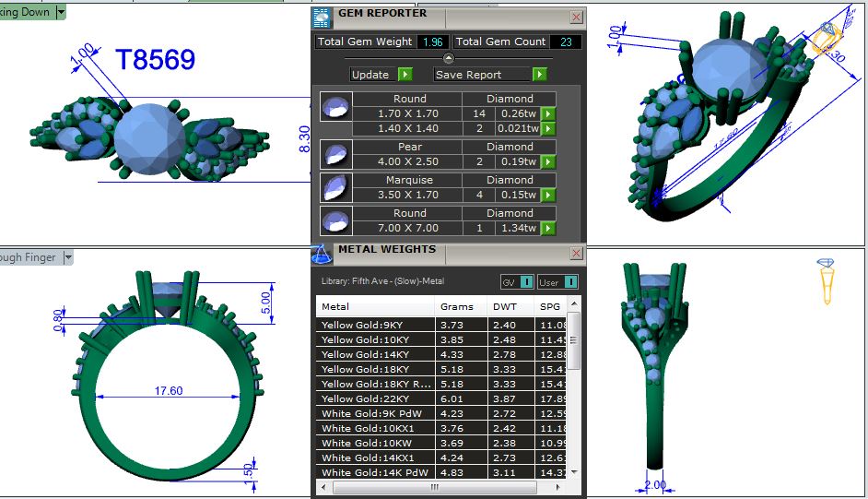Select the Marquise gem shape icon

[x=335, y=187]
